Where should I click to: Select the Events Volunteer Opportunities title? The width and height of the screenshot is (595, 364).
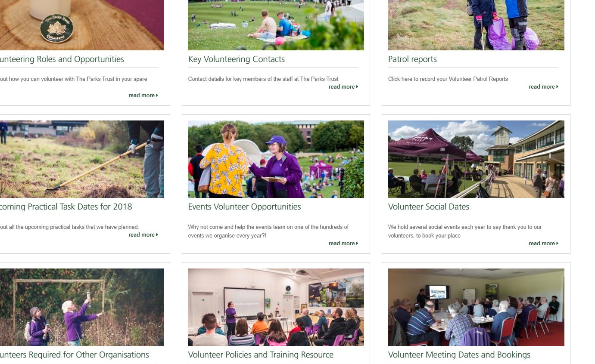(244, 207)
